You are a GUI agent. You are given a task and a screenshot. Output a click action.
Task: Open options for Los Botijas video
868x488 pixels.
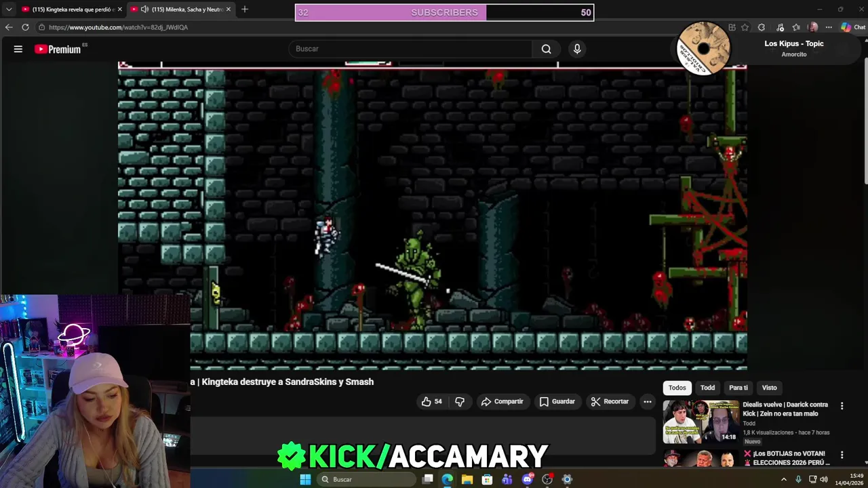(842, 455)
